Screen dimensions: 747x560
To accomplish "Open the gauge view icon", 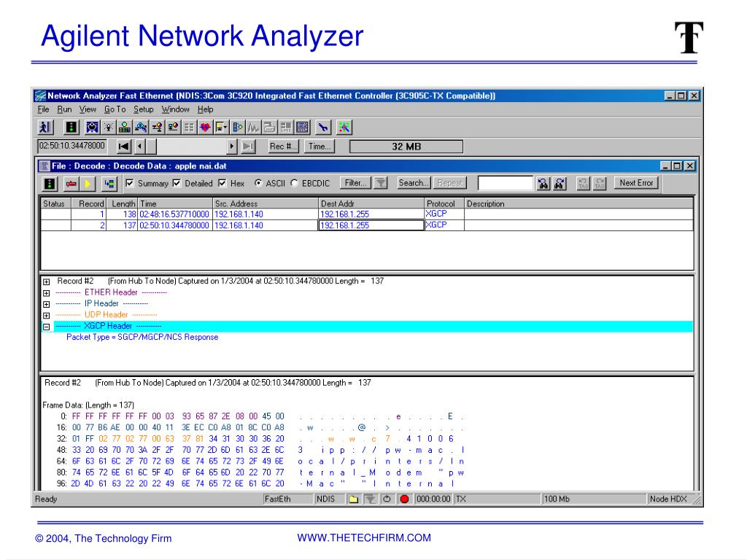I will 92,127.
